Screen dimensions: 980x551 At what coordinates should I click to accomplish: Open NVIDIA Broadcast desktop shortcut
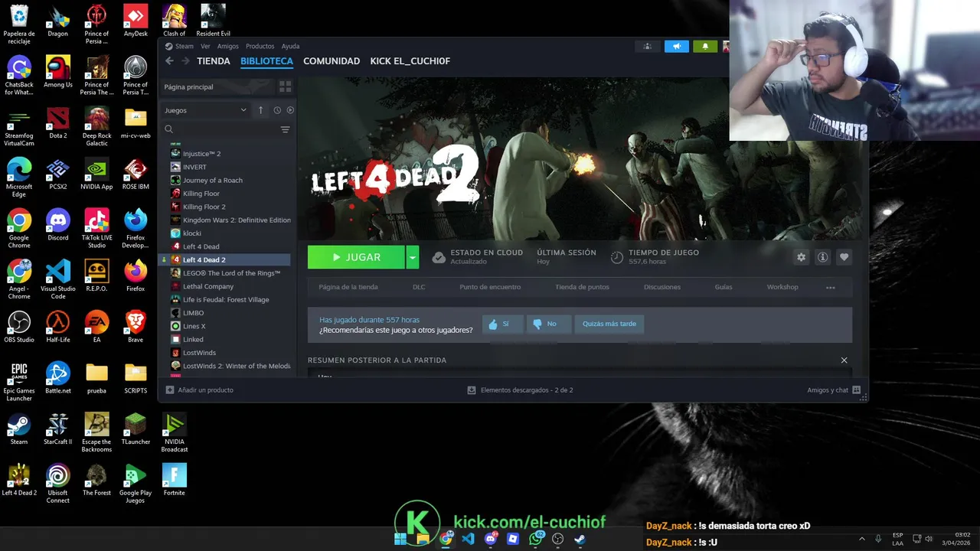click(174, 433)
